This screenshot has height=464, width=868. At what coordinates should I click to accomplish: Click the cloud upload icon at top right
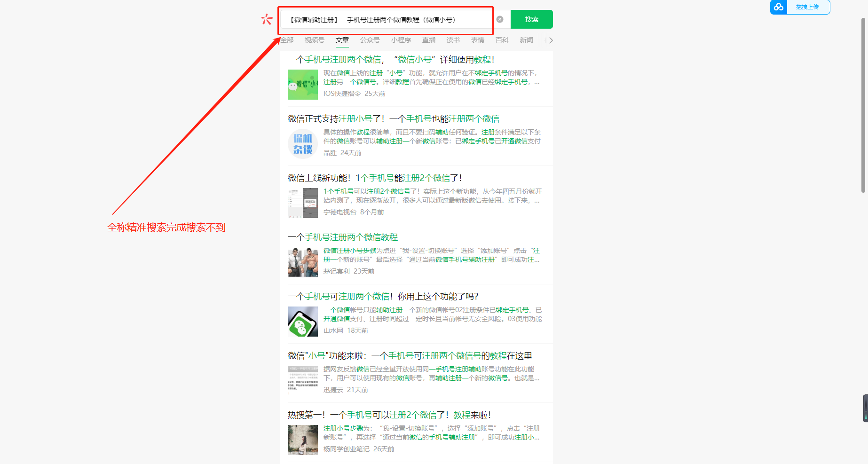[x=779, y=7]
